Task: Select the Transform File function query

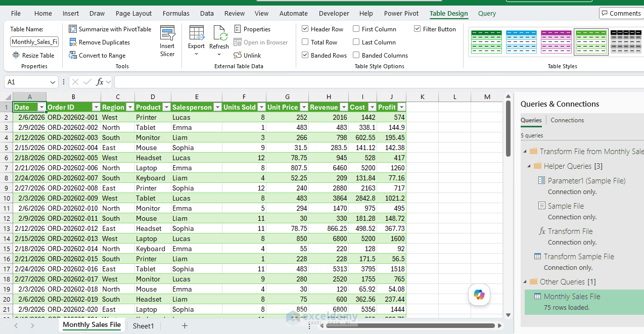Action: point(570,231)
